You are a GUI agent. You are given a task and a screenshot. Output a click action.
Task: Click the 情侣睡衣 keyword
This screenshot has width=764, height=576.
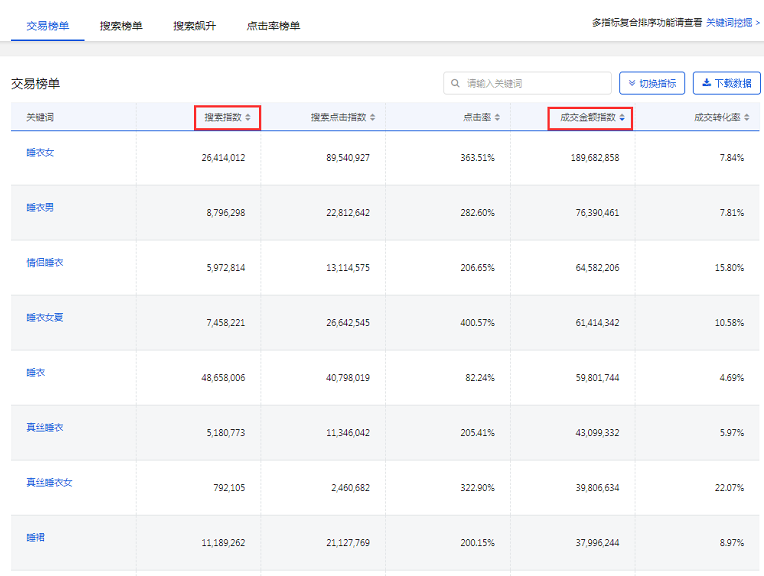[x=45, y=263]
